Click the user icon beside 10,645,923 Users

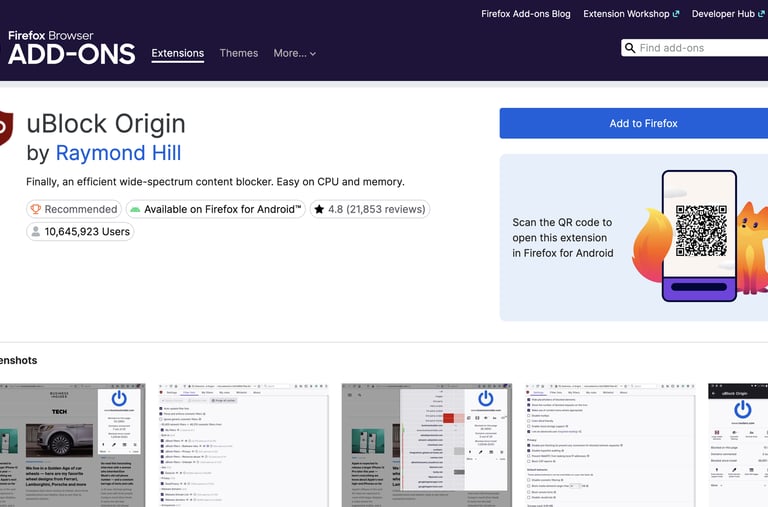[x=36, y=232]
